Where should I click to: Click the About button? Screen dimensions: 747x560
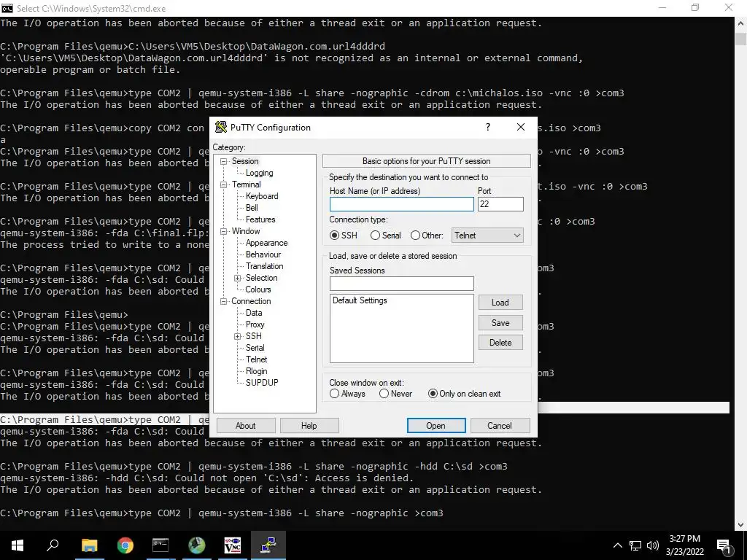pyautogui.click(x=246, y=426)
